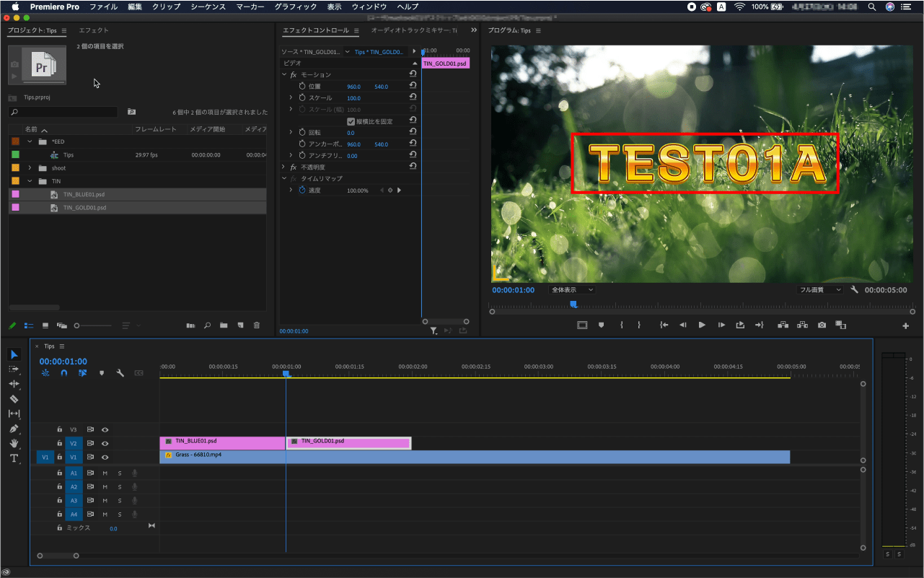Open program monitor button editor plus
924x578 pixels.
906,326
